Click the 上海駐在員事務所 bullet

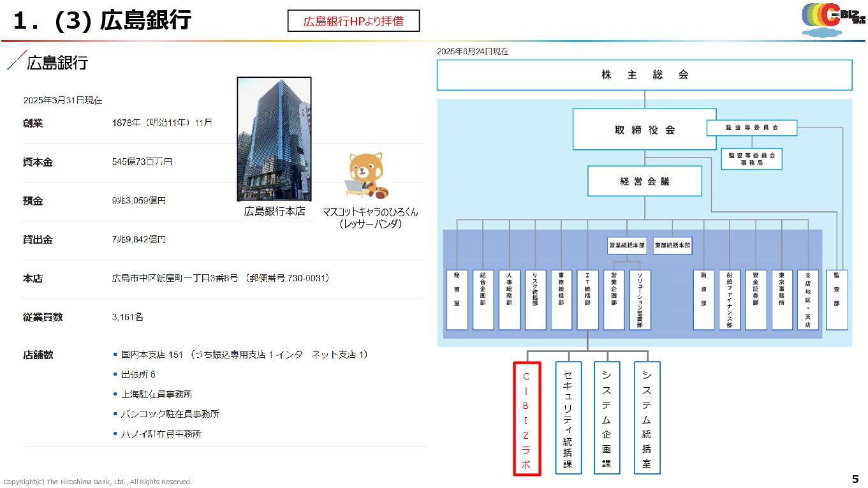pos(152,394)
